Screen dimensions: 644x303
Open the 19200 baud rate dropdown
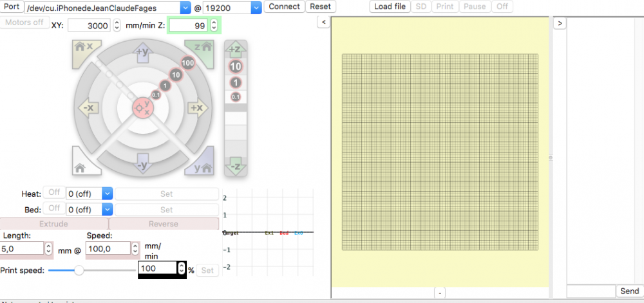pyautogui.click(x=256, y=7)
